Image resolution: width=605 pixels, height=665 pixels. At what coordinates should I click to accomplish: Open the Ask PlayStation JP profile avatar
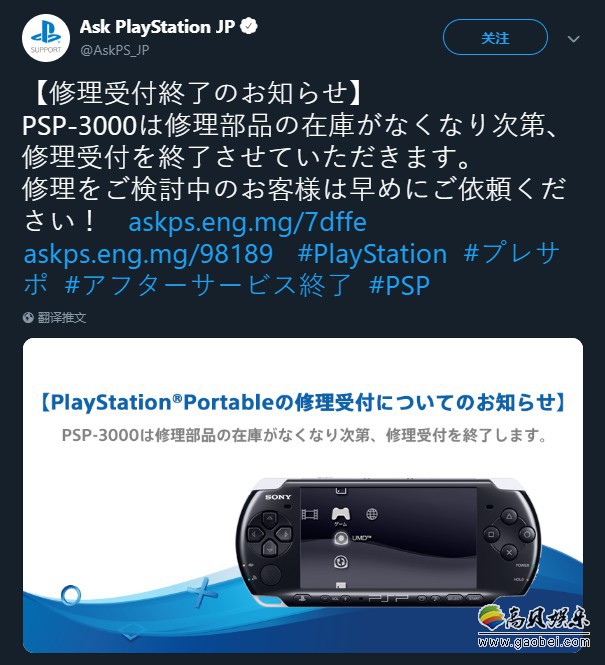(x=46, y=38)
